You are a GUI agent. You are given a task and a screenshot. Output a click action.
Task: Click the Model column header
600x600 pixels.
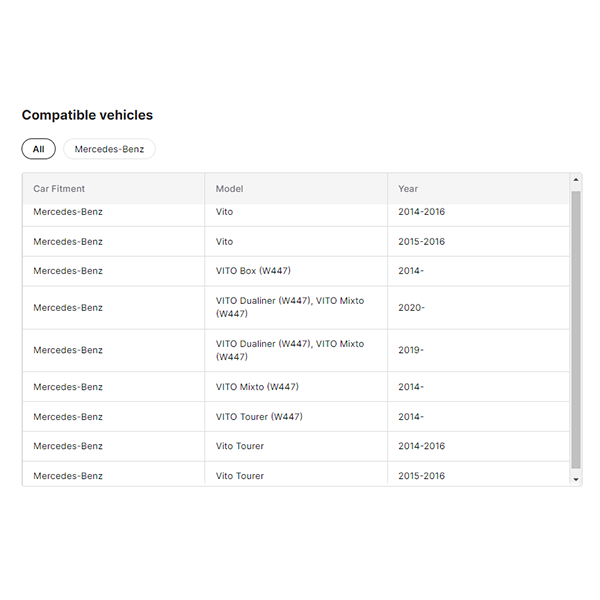coord(229,188)
